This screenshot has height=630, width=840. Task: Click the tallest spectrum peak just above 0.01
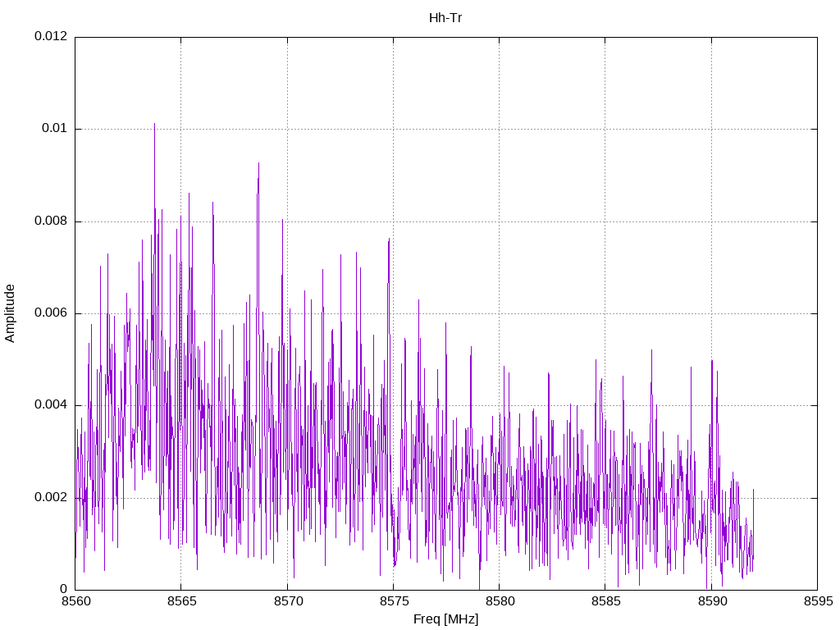click(x=155, y=125)
